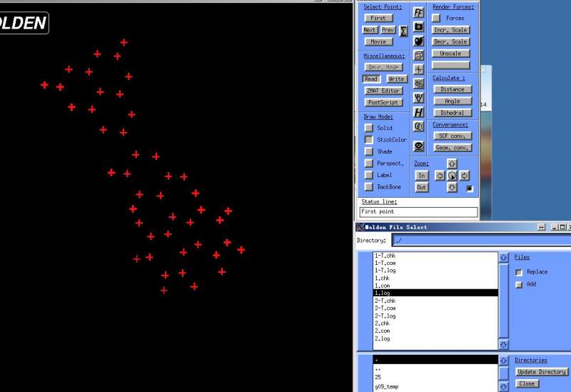
Task: Toggle the BackBone checkbox
Action: pyautogui.click(x=369, y=186)
